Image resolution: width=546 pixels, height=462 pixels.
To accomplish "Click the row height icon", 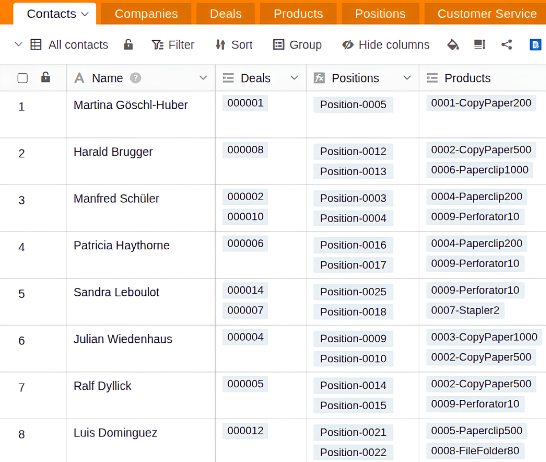I will coord(479,45).
